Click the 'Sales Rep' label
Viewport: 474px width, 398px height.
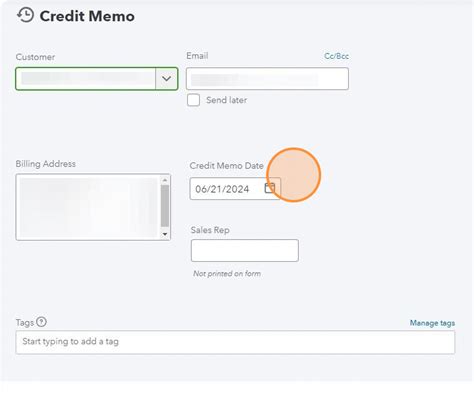pos(210,230)
